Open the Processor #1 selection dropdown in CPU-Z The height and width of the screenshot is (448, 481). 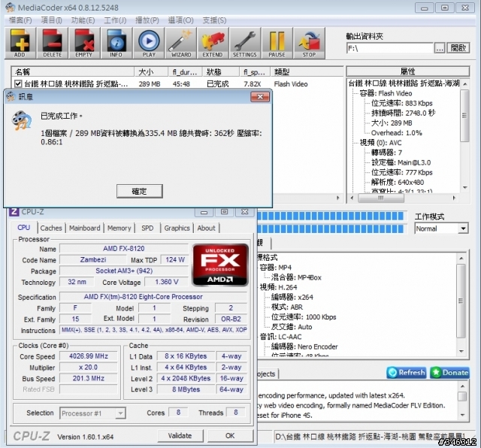point(92,413)
